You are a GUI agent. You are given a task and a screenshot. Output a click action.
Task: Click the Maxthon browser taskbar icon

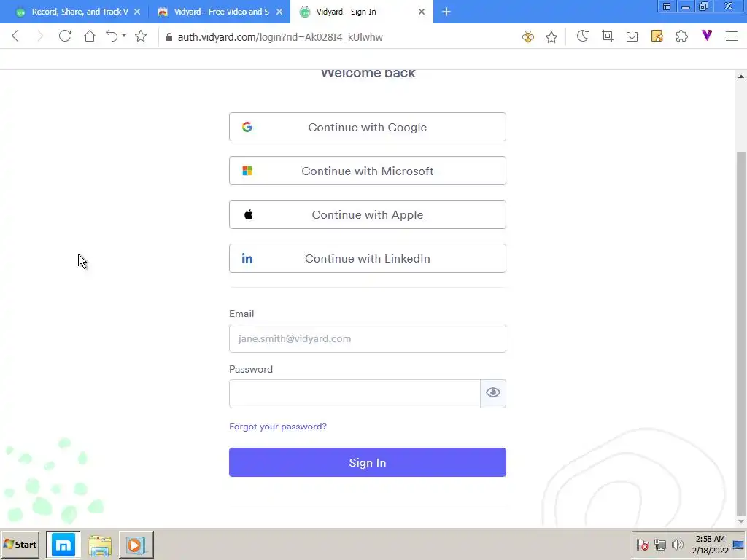[x=63, y=545]
